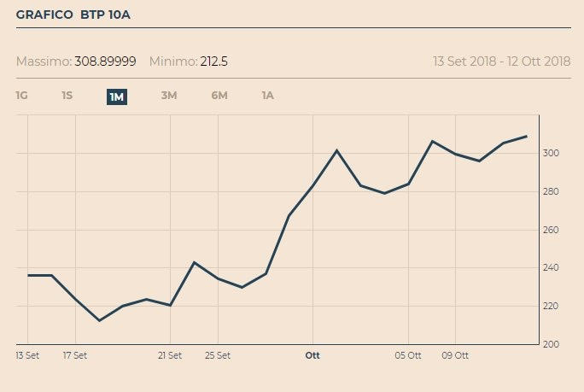Click the Minimo value 212.5
This screenshot has width=584, height=392.
tap(214, 61)
